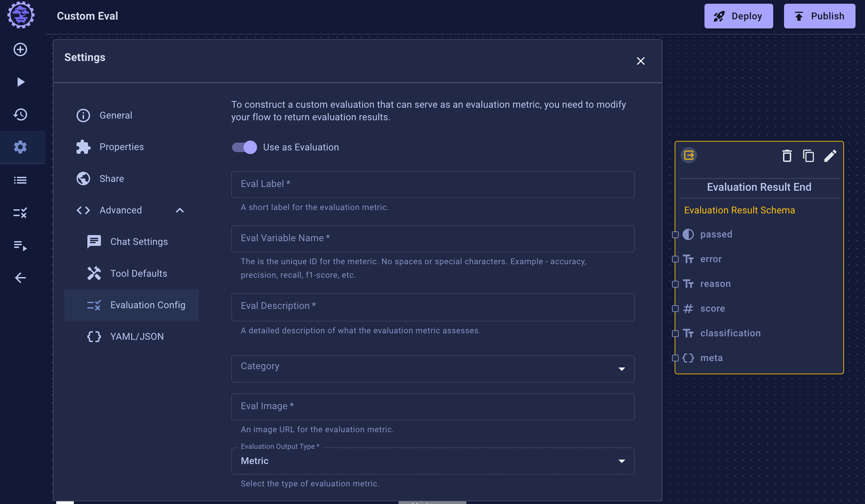Click the yellow output node type icon
This screenshot has width=865, height=504.
689,155
